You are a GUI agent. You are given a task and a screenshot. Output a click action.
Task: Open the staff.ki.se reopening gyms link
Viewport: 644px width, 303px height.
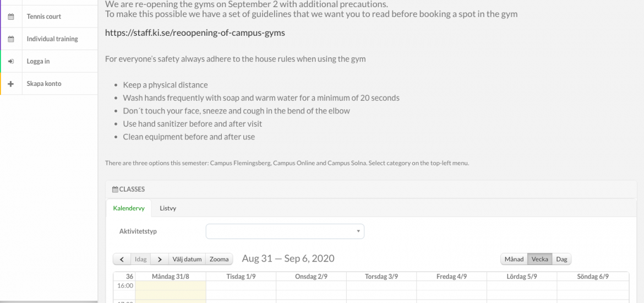195,33
